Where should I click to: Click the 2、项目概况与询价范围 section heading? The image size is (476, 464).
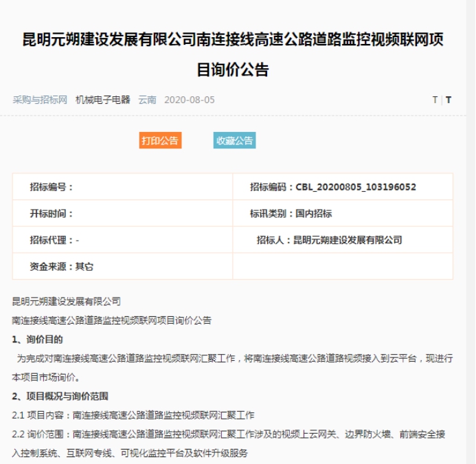click(60, 396)
